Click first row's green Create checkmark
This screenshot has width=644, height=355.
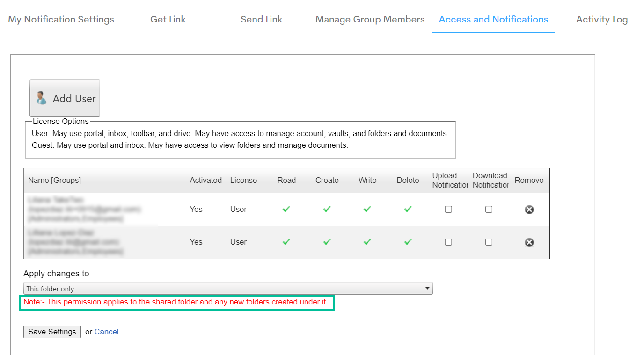pyautogui.click(x=327, y=209)
